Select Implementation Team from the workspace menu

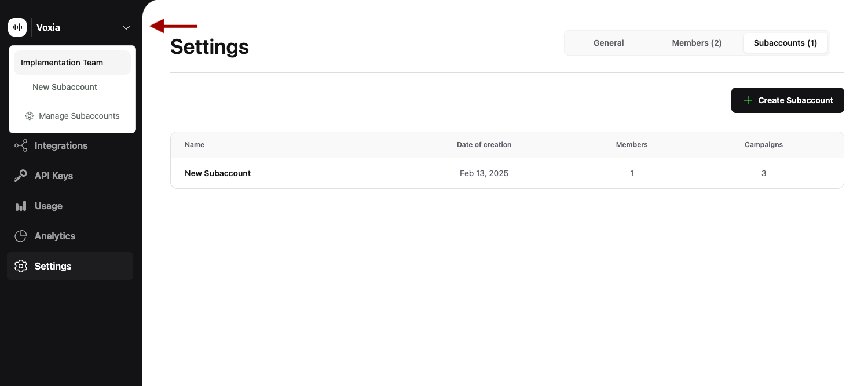61,62
